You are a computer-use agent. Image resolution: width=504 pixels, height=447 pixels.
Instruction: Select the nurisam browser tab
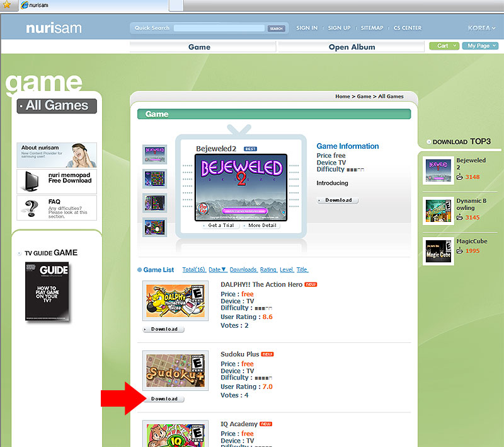point(93,5)
